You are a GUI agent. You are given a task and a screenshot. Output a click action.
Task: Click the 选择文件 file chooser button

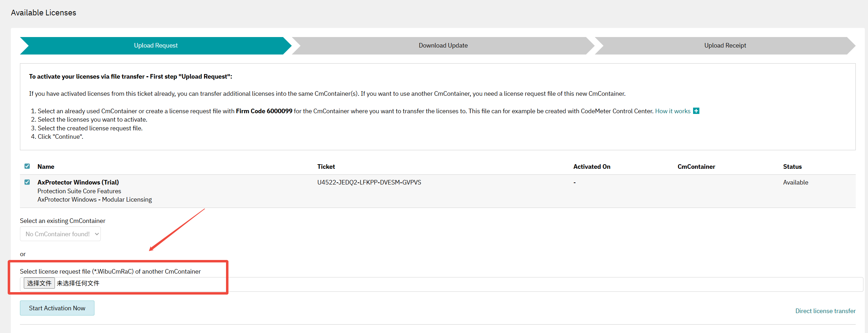tap(39, 283)
